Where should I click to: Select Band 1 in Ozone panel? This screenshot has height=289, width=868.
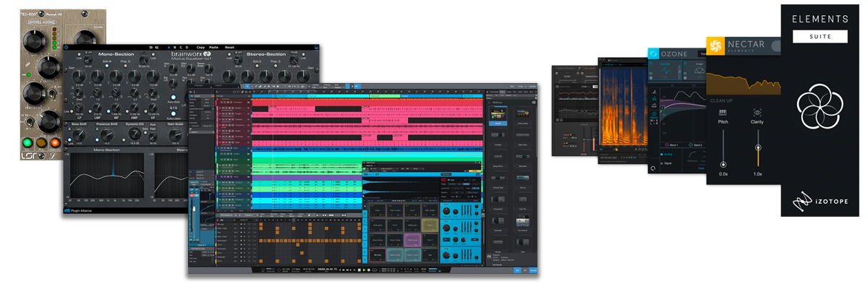(x=673, y=145)
